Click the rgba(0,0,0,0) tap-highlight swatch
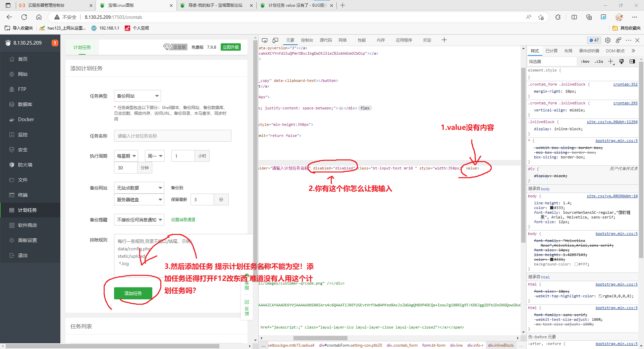The image size is (644, 349). 600,296
